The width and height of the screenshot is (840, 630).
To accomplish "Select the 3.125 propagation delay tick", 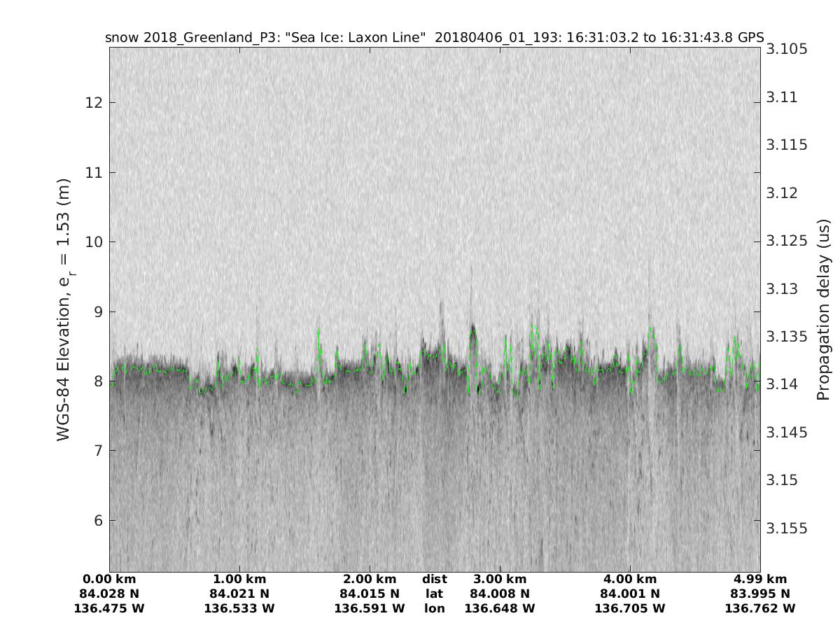I will 787,241.
